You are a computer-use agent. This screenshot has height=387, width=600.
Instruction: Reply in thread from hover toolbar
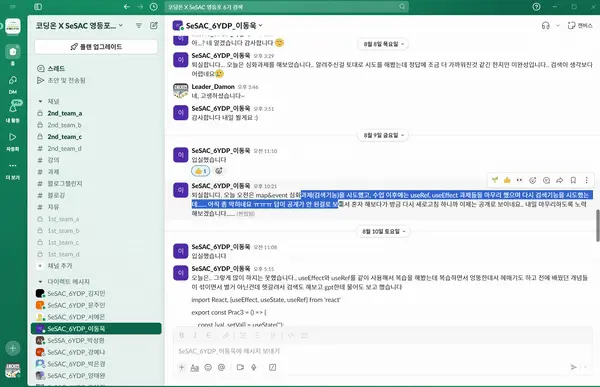pyautogui.click(x=546, y=180)
